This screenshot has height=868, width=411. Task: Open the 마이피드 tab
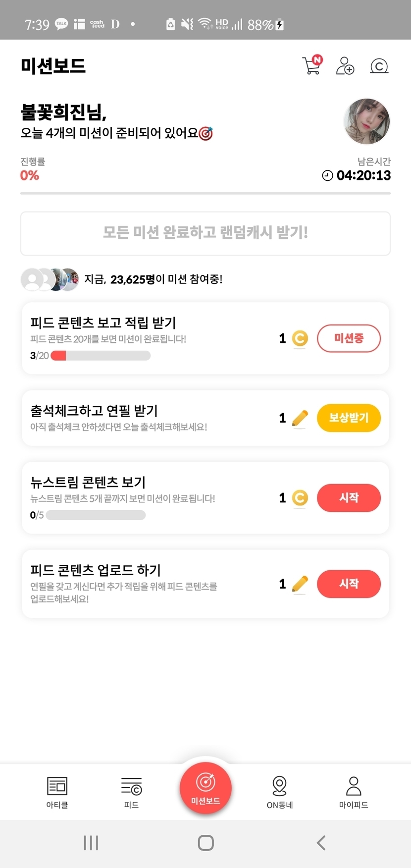point(354,792)
